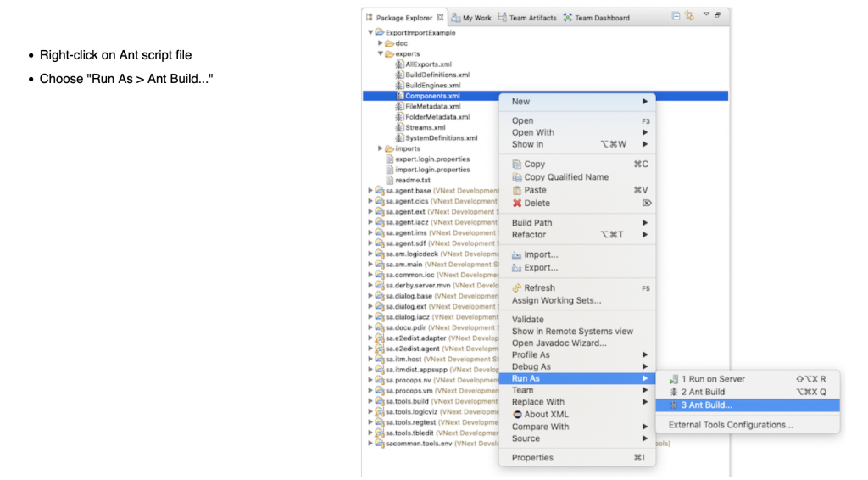The height and width of the screenshot is (480, 868).
Task: Click the Paste icon in context menu
Action: [x=516, y=190]
